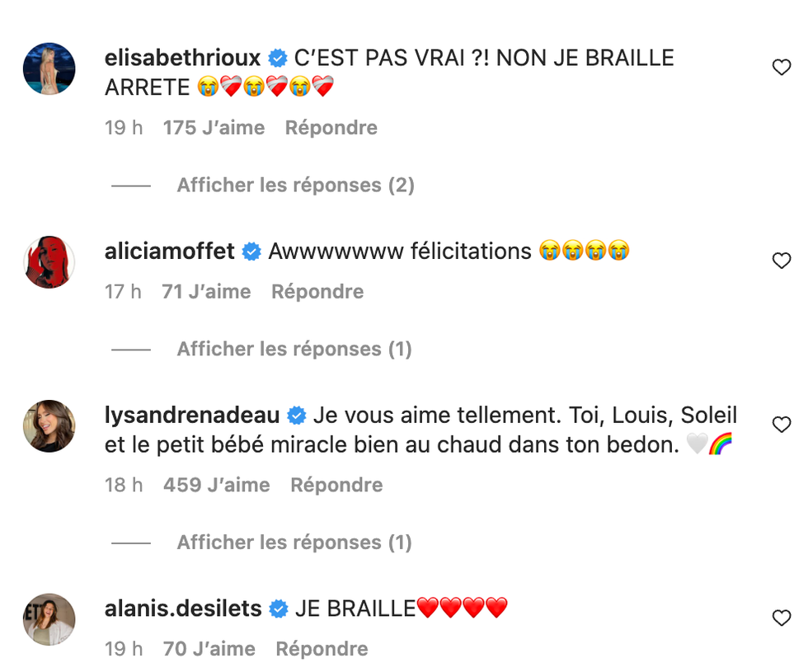Viewport: 808px width, 672px height.
Task: Click the 175 J'aime like count
Action: (214, 128)
